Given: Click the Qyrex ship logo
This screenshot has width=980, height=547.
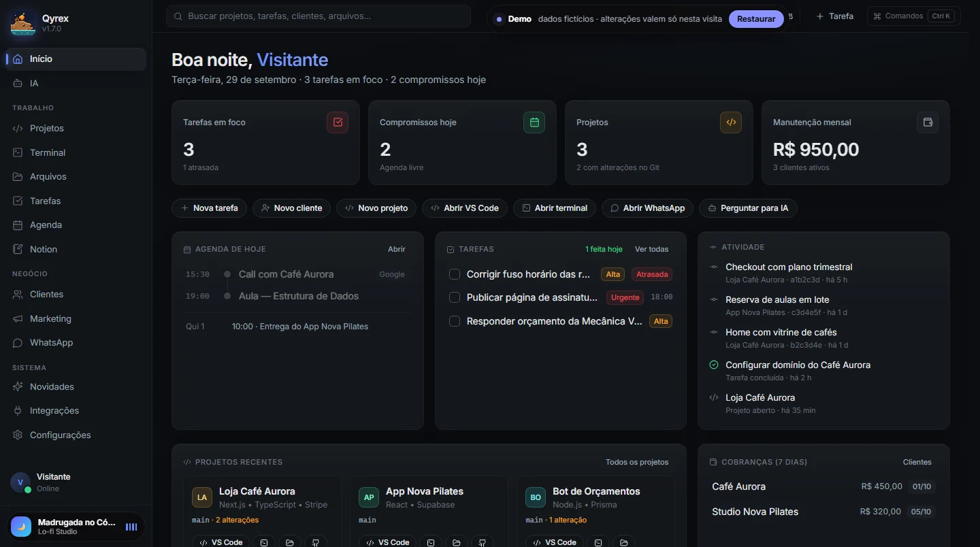Looking at the screenshot, I should 23,24.
